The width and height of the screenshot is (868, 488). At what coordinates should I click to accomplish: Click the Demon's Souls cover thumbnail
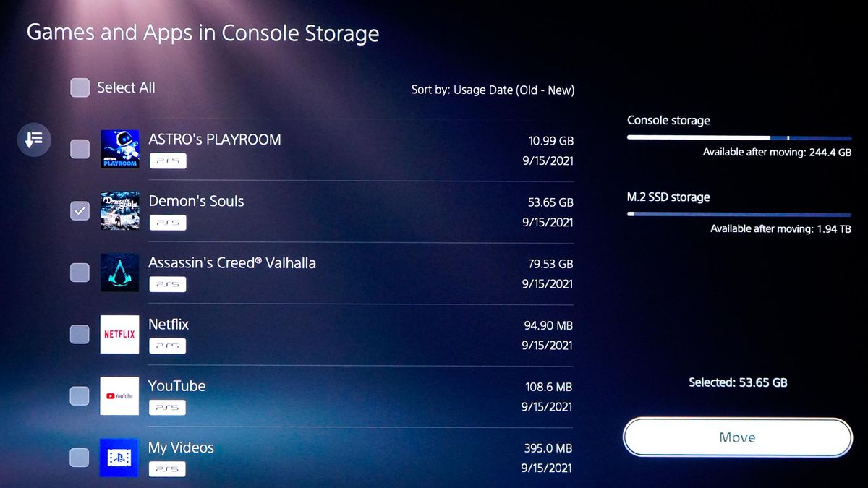tap(119, 210)
